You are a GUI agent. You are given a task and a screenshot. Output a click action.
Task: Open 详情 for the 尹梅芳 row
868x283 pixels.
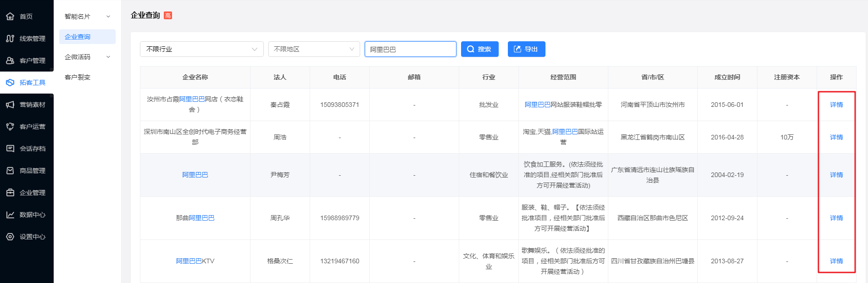click(x=836, y=175)
